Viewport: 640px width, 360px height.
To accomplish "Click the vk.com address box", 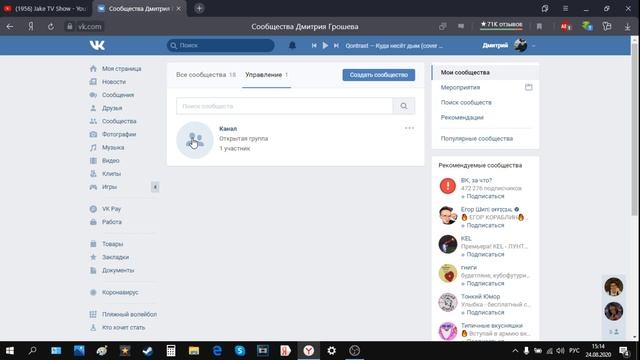I will pos(84,27).
